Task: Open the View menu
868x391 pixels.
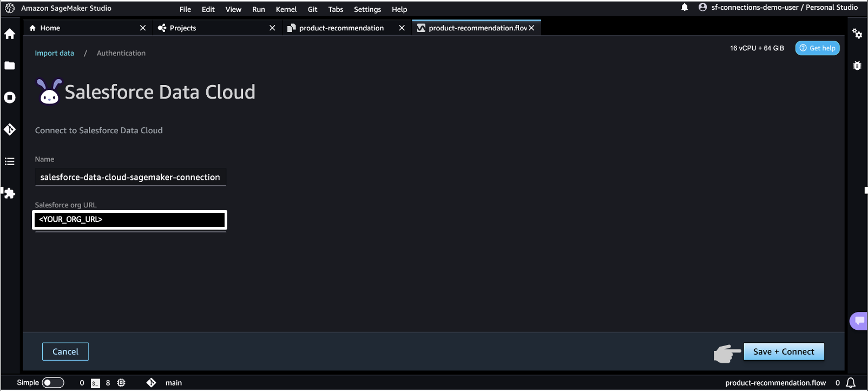Action: pyautogui.click(x=233, y=9)
